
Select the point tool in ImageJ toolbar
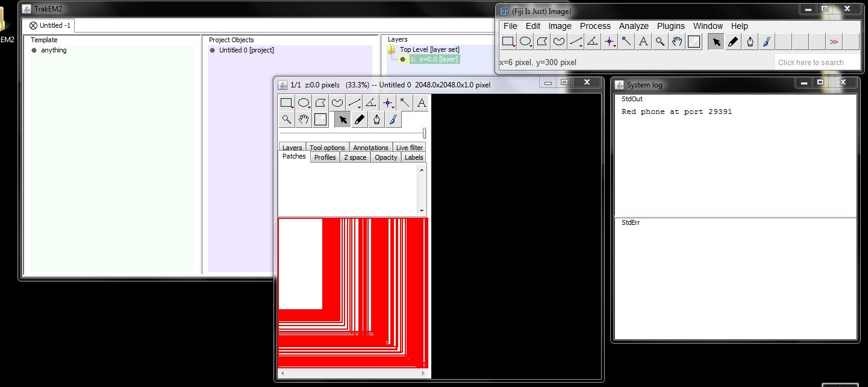click(609, 42)
